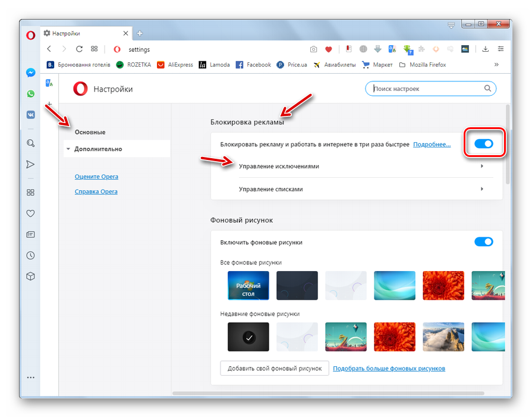Focus the Поиск настроек field
Image resolution: width=532 pixels, height=418 pixels.
(x=430, y=89)
